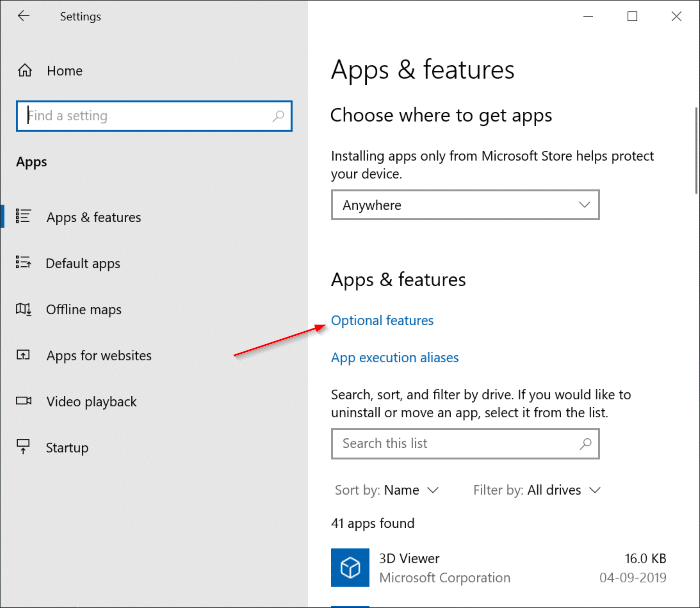Viewport: 700px width, 608px height.
Task: Maximize the Settings window
Action: tap(632, 17)
